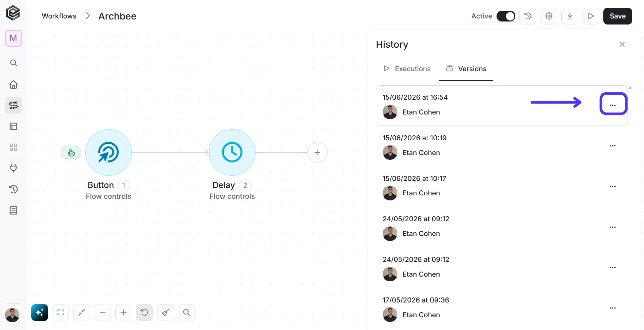
Task: Select the Versions tab
Action: pos(466,69)
